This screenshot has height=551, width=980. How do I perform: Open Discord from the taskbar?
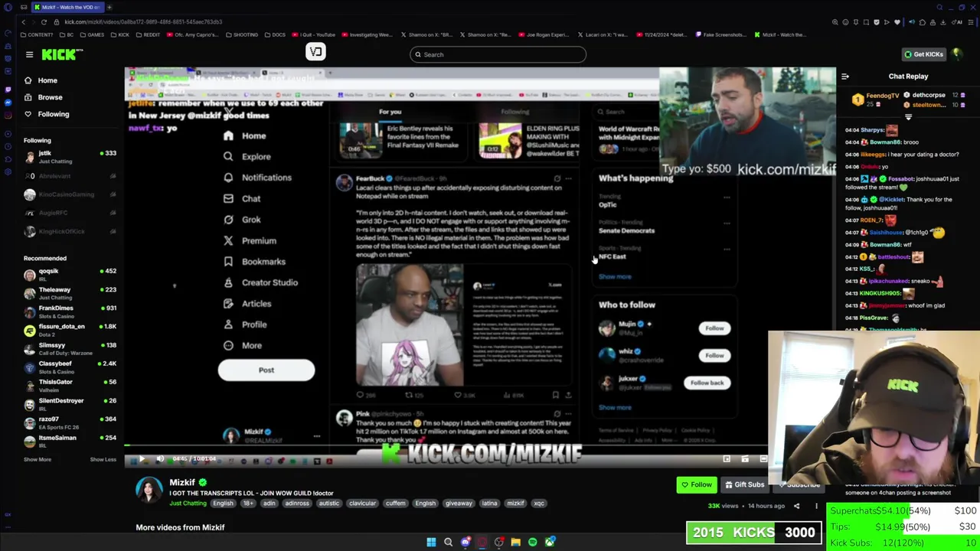click(465, 542)
